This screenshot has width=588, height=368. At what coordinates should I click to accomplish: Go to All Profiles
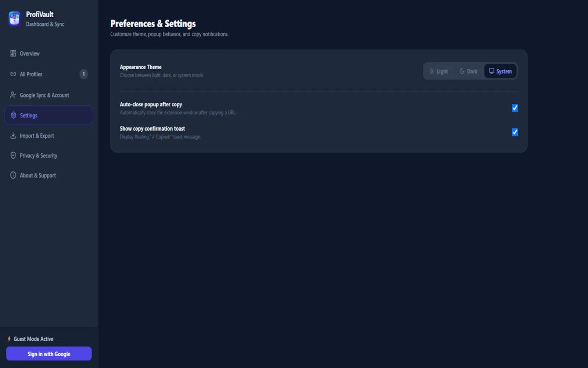click(x=49, y=74)
